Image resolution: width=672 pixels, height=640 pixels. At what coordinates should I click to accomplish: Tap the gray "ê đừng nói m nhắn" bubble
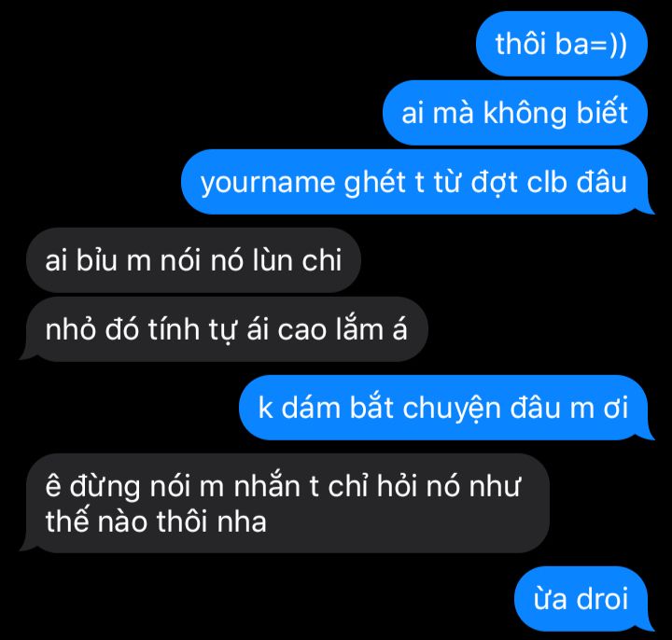tap(284, 504)
